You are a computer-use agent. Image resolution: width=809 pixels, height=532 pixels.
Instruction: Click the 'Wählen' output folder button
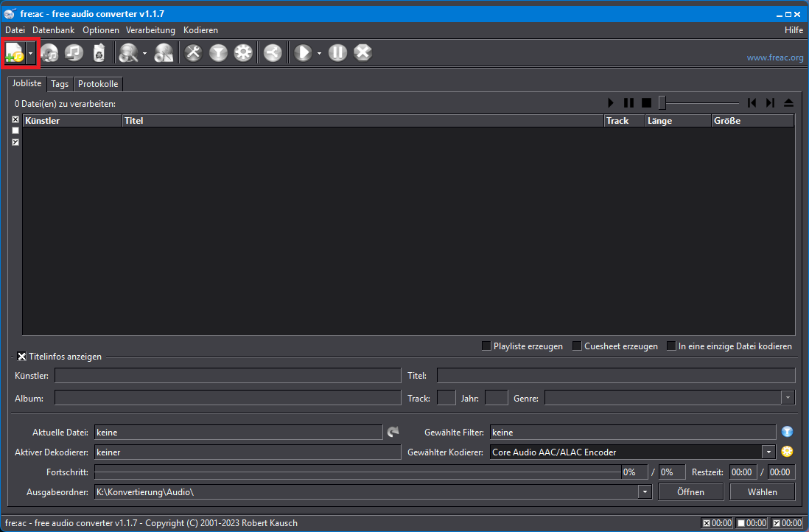pos(762,491)
